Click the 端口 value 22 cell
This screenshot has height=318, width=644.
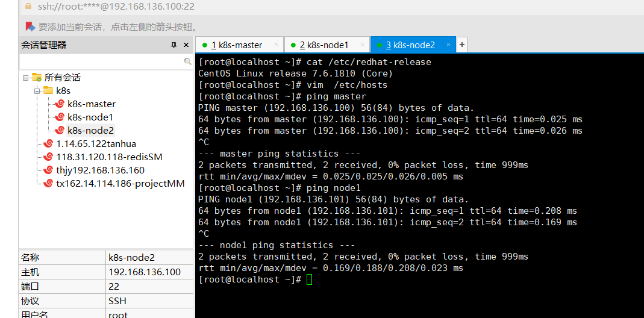pyautogui.click(x=149, y=286)
